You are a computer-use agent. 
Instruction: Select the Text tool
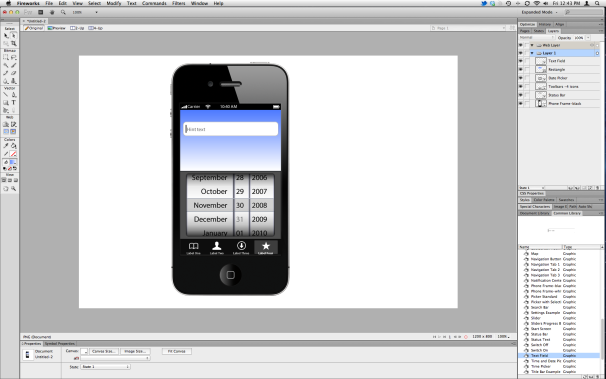14,102
